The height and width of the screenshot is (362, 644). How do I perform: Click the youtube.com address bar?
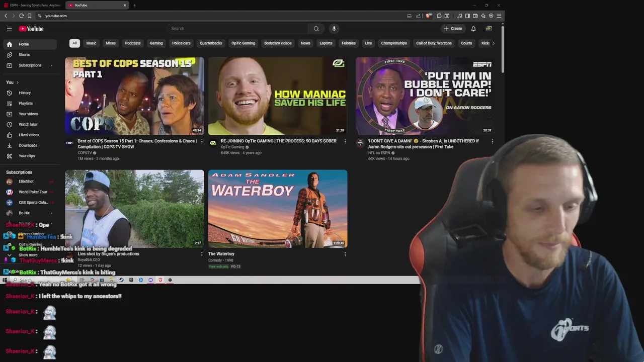[221, 16]
